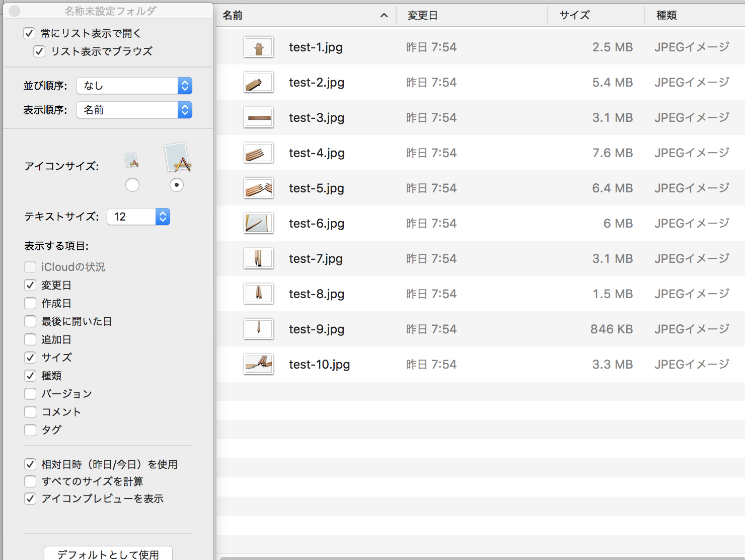The height and width of the screenshot is (560, 745).
Task: Click the test-4.jpg preview icon
Action: pyautogui.click(x=259, y=153)
